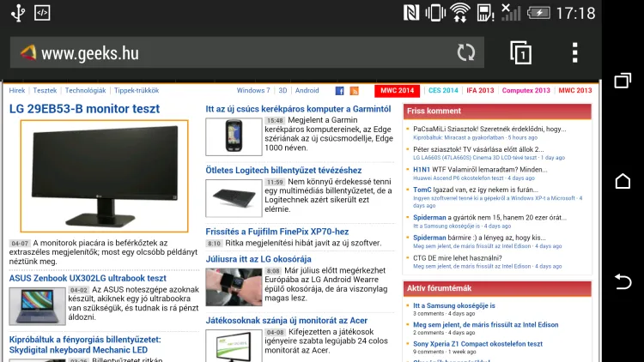Click the RSS feed icon
644x362 pixels.
coord(354,91)
